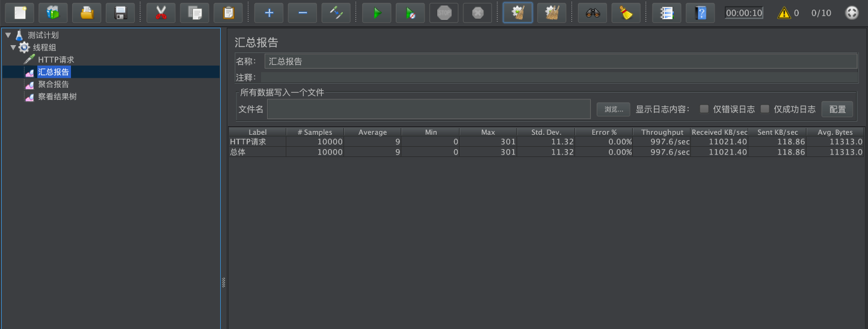The height and width of the screenshot is (329, 868).
Task: Select the HTTP请求 row in results table
Action: pyautogui.click(x=546, y=142)
